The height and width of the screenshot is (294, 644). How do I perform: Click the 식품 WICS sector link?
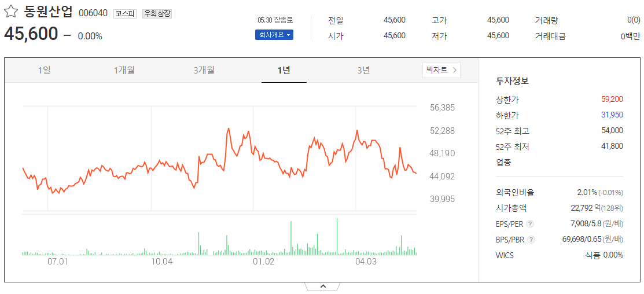[593, 255]
